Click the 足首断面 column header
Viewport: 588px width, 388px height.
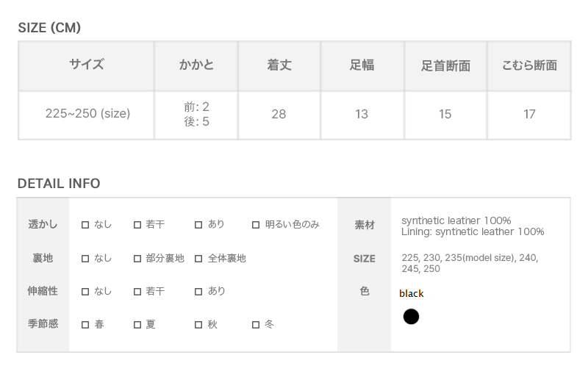pyautogui.click(x=445, y=65)
